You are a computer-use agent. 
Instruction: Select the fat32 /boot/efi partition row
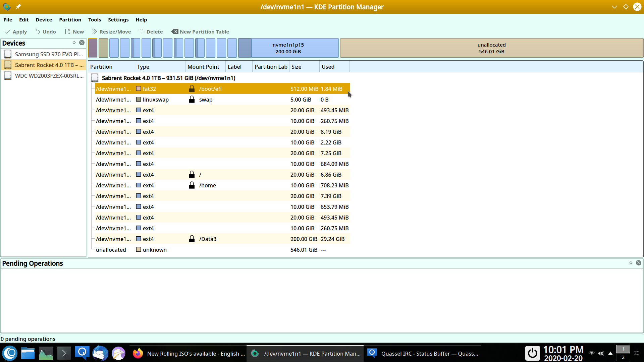click(222, 89)
